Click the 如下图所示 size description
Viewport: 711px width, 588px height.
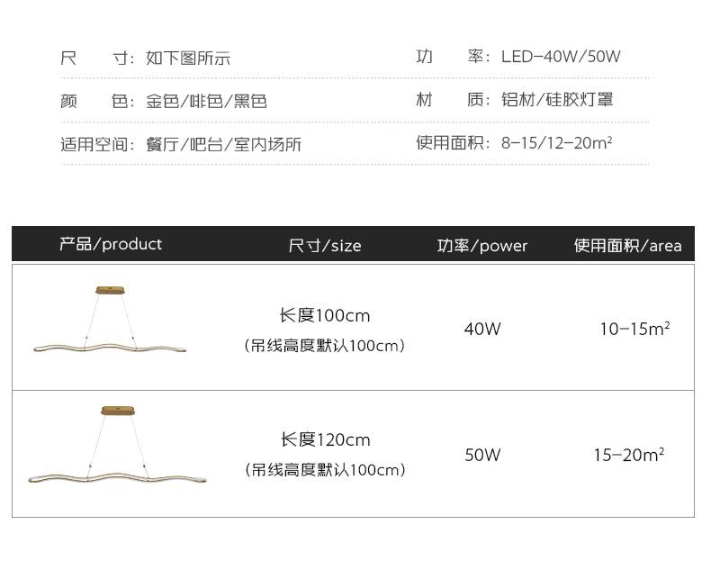pyautogui.click(x=188, y=59)
